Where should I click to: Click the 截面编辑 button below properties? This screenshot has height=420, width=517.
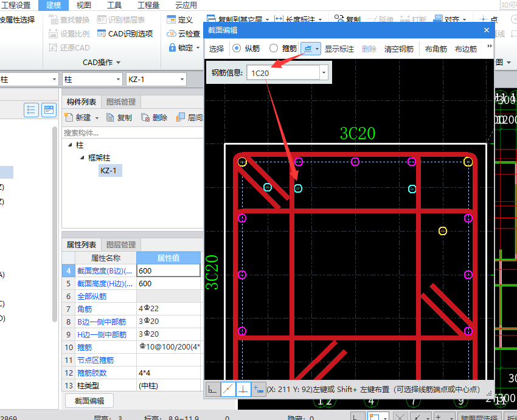89,401
